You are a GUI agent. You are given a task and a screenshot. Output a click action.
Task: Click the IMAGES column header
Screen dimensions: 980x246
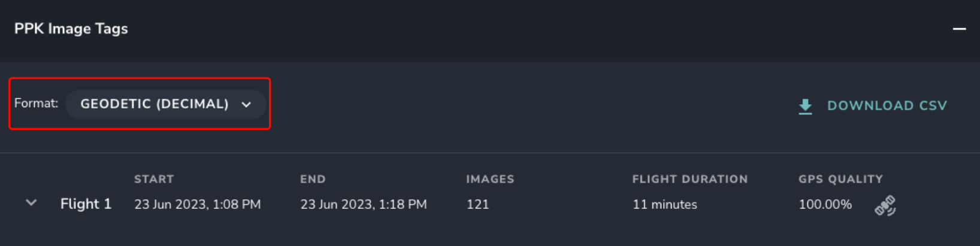[x=490, y=179]
